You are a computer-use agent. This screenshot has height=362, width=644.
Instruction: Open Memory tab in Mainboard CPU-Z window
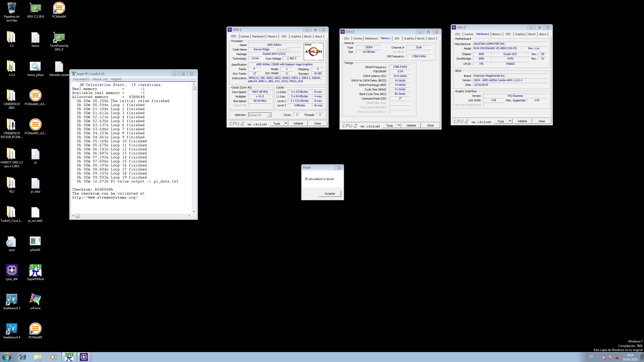tap(496, 34)
